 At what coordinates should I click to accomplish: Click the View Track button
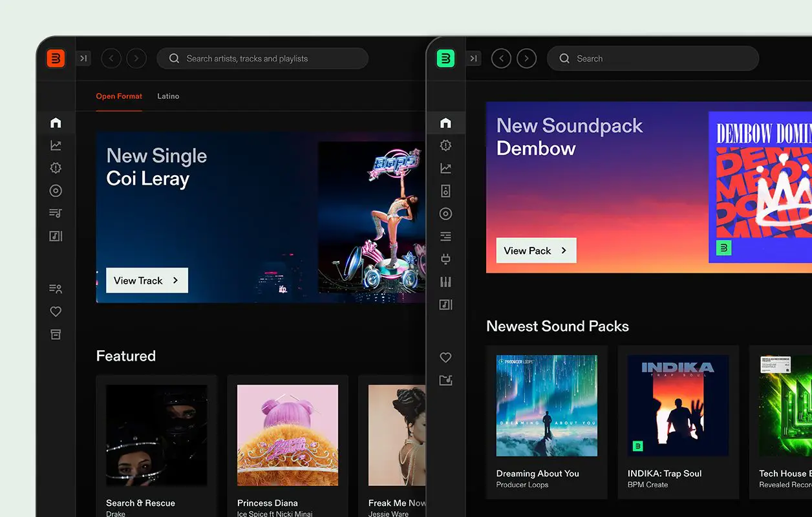coord(147,280)
